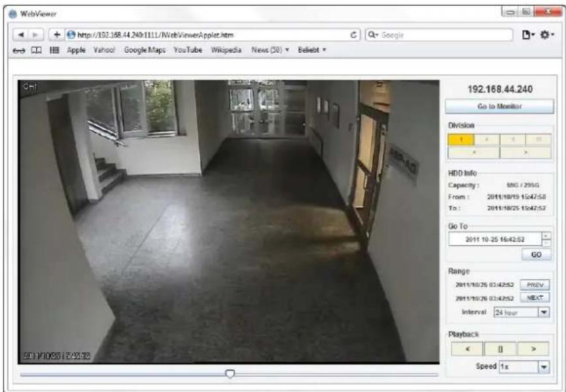This screenshot has width=566, height=392.
Task: Click the GO button
Action: (x=537, y=254)
